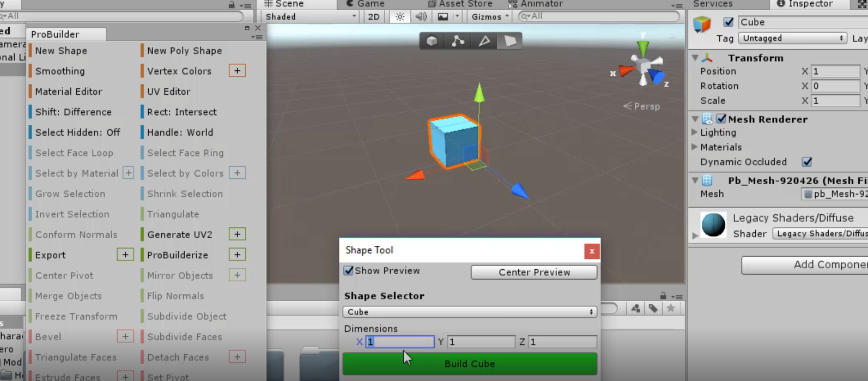The image size is (868, 381).
Task: Switch to the Inspector tab
Action: tap(804, 4)
